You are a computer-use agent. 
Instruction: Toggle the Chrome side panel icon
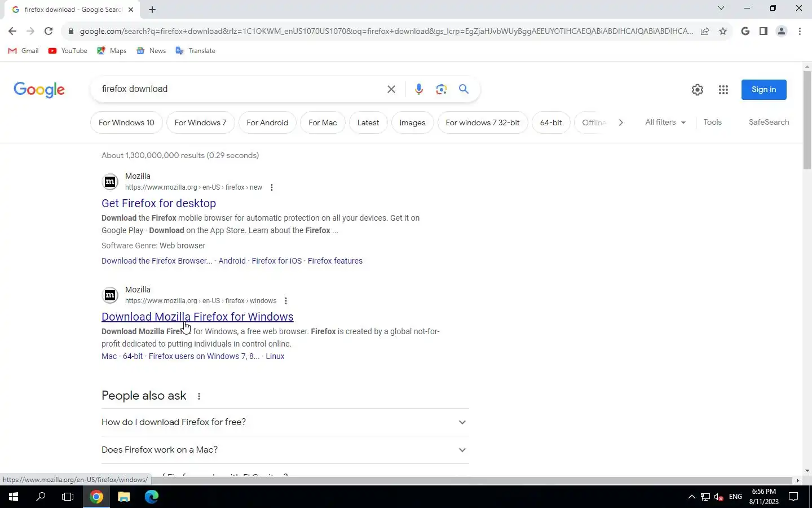coord(763,31)
